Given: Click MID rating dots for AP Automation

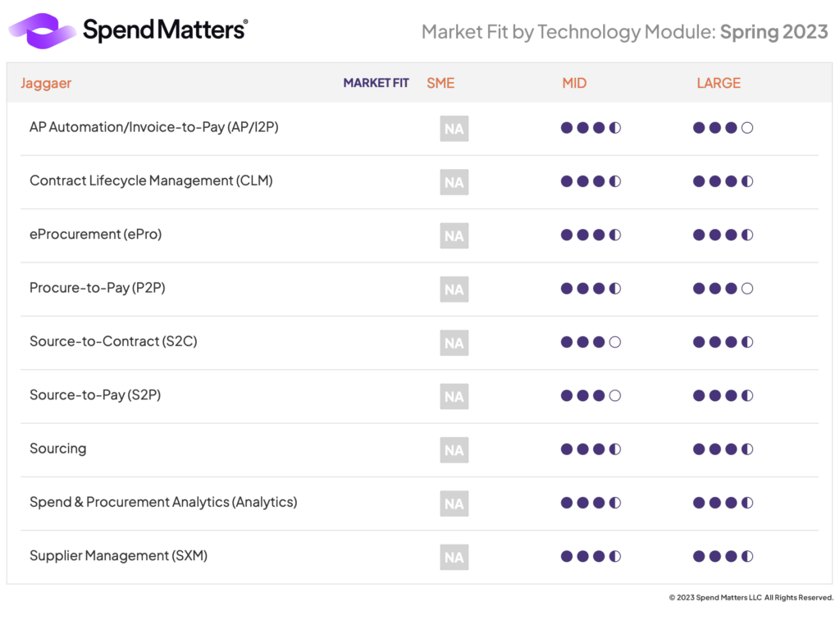Looking at the screenshot, I should pos(591,127).
